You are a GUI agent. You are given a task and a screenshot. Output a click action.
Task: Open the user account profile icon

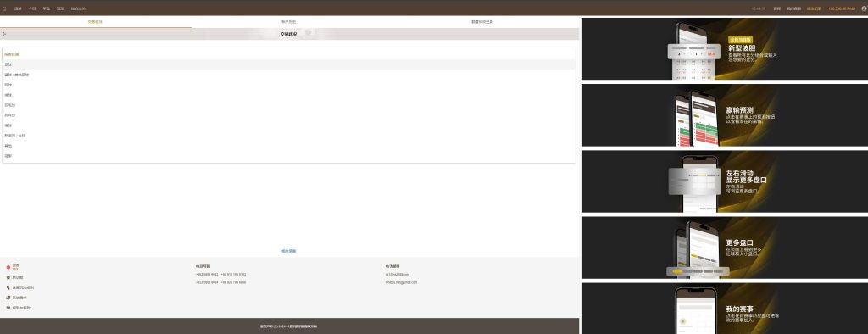point(864,8)
